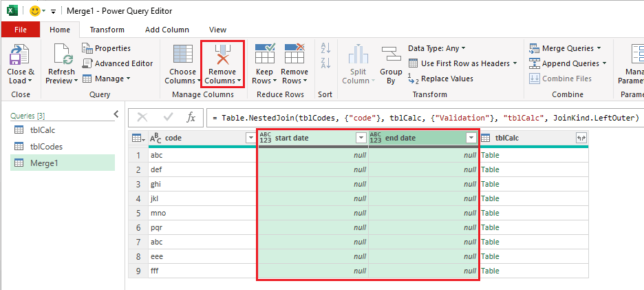644x290 pixels.
Task: Select the tblCalc column header
Action: pyautogui.click(x=533, y=138)
